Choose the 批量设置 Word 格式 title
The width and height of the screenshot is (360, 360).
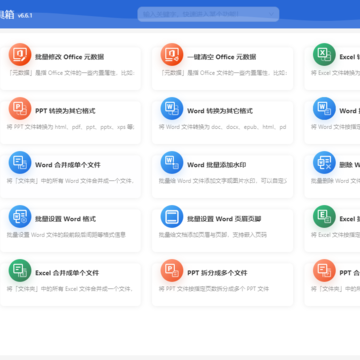(65, 219)
